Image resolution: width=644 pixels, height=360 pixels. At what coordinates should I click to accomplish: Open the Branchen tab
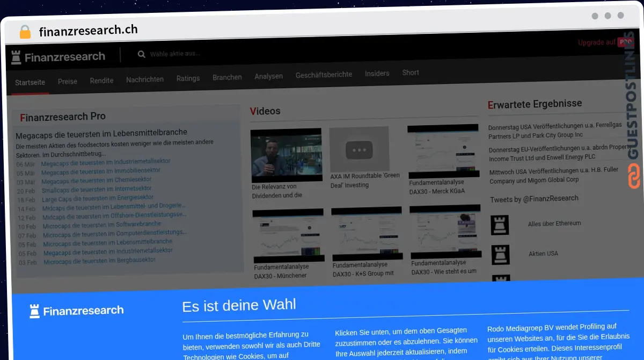[x=227, y=77]
